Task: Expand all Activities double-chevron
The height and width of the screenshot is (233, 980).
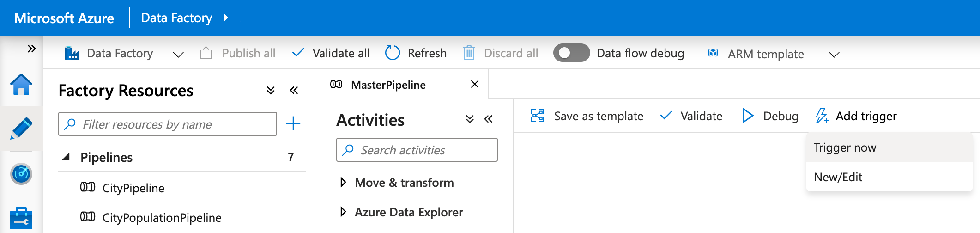Action: (x=470, y=119)
